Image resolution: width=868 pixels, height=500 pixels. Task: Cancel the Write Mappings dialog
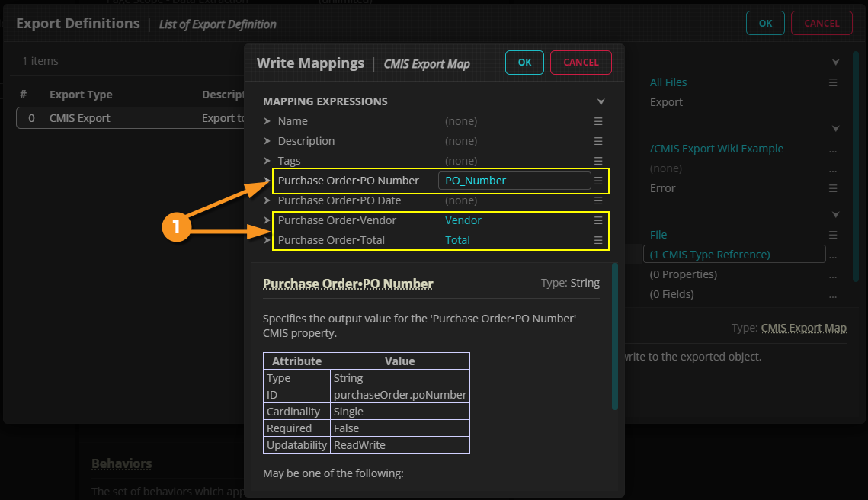[x=581, y=62]
